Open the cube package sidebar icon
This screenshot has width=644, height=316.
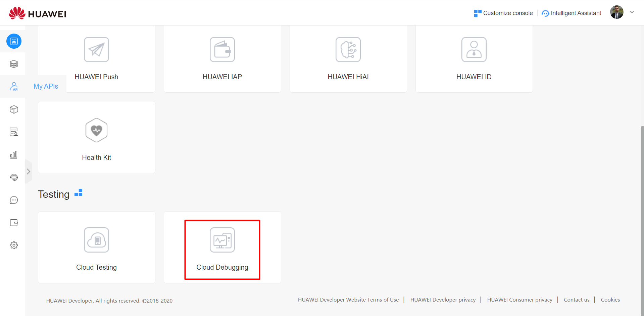coord(14,109)
